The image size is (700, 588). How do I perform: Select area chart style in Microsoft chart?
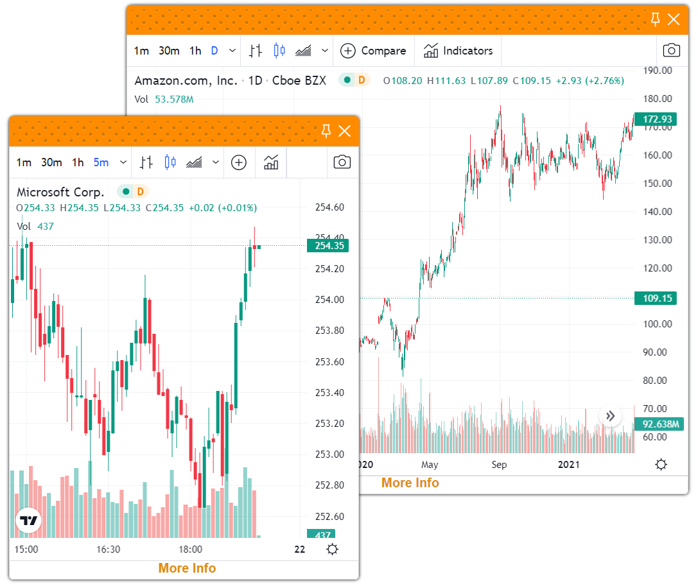pos(194,162)
